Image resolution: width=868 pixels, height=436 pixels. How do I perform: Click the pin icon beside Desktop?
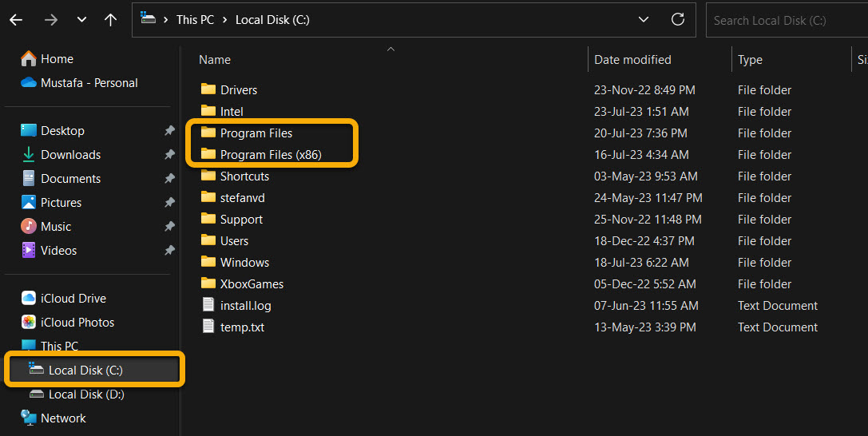point(169,131)
